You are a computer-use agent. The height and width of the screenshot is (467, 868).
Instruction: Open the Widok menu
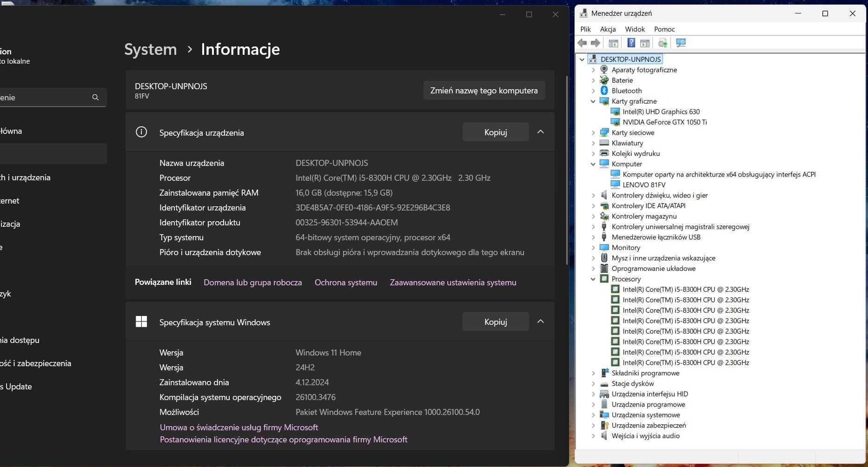(x=635, y=29)
